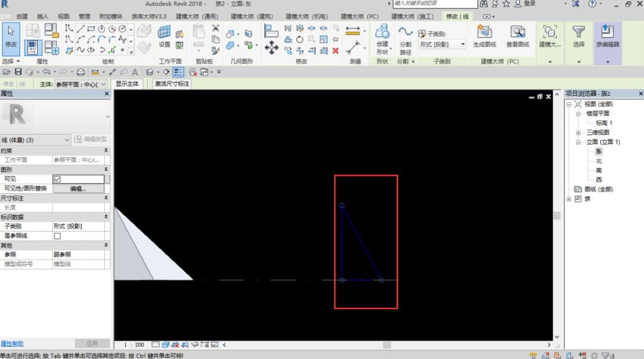Open the 属性帮助 link
The image size is (644, 359).
(x=12, y=343)
